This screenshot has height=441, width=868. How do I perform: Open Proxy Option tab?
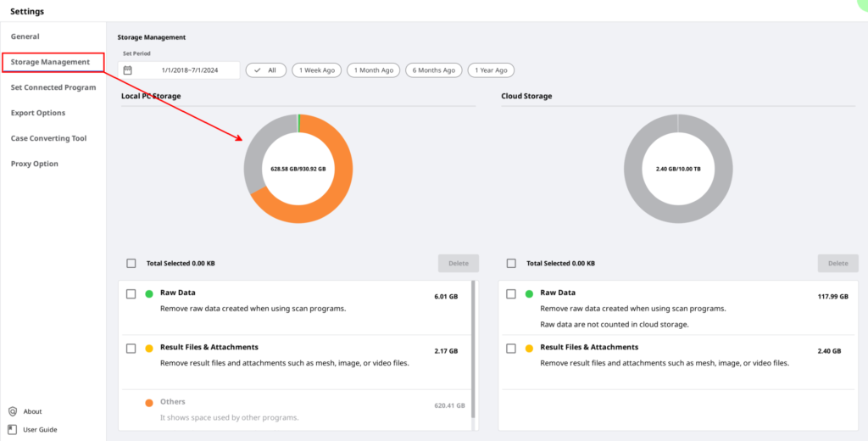pyautogui.click(x=34, y=164)
